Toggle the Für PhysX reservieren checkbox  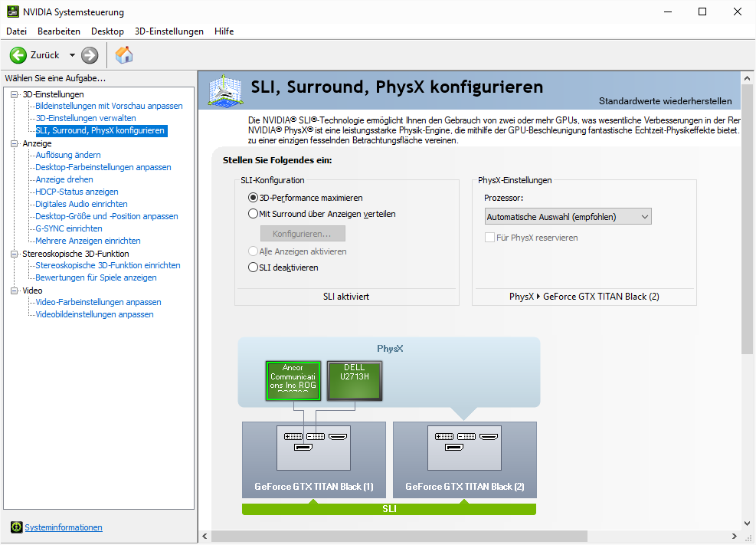(489, 238)
